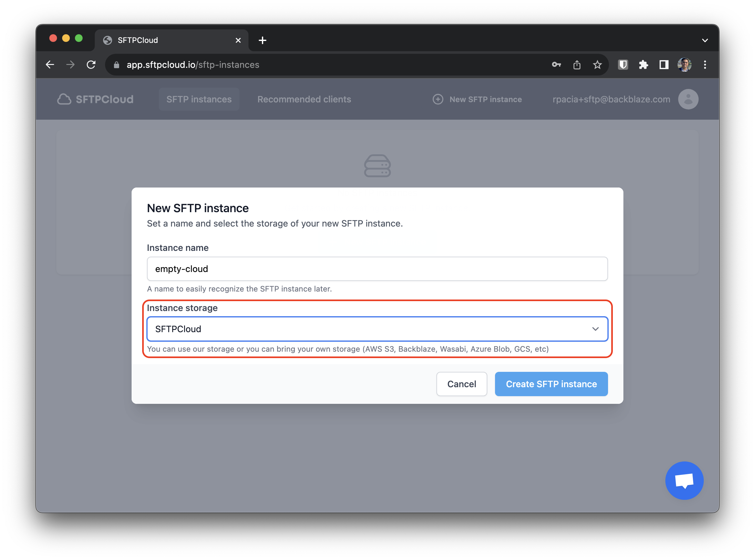
Task: Open the saved passwords key icon
Action: point(556,65)
